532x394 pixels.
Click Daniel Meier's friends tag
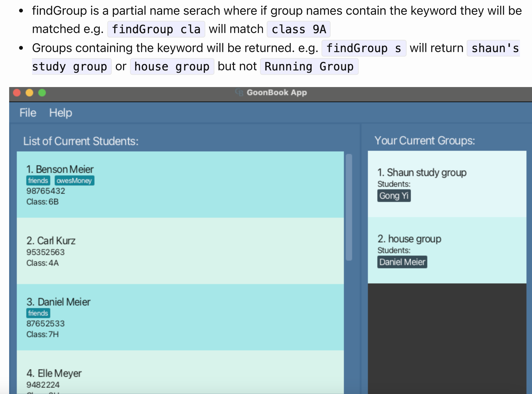pyautogui.click(x=38, y=313)
